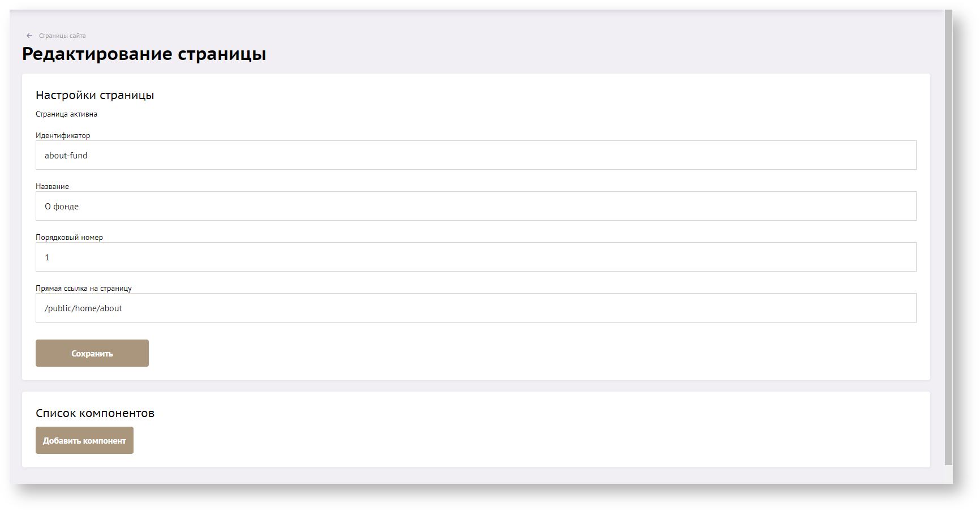Open the Страницы сайта breadcrumb link
This screenshot has width=980, height=511.
62,36
